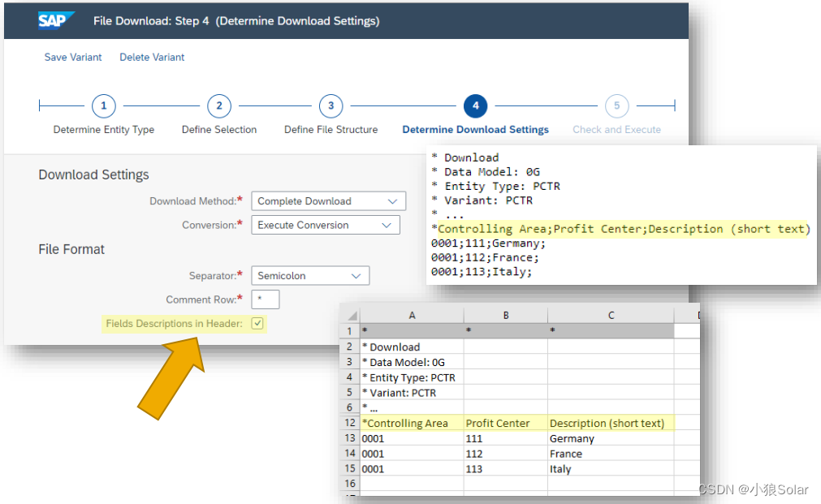Go to step 1 Determine Entity Type
The width and height of the screenshot is (821, 504).
(104, 106)
